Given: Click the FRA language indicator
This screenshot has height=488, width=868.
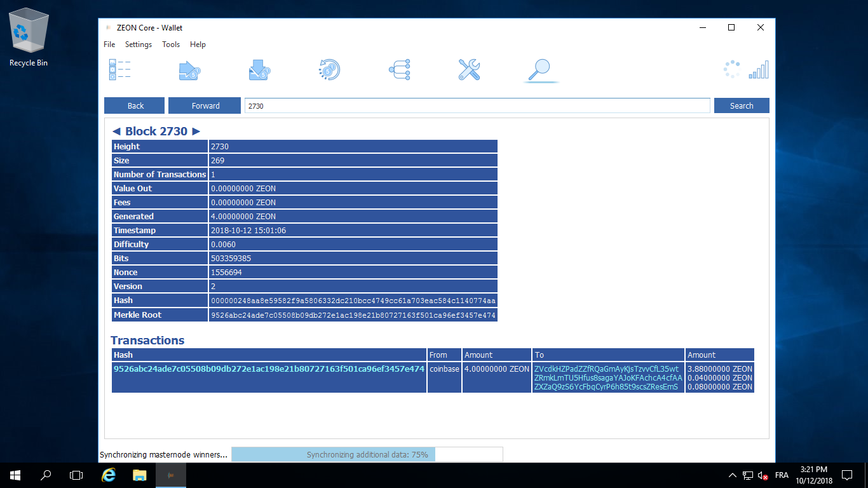Looking at the screenshot, I should pyautogui.click(x=782, y=475).
